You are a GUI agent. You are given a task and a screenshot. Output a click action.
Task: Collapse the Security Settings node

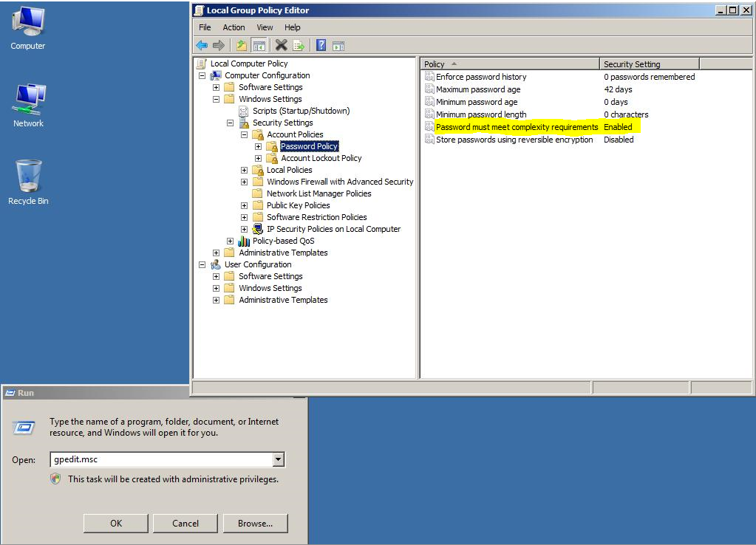coord(230,123)
